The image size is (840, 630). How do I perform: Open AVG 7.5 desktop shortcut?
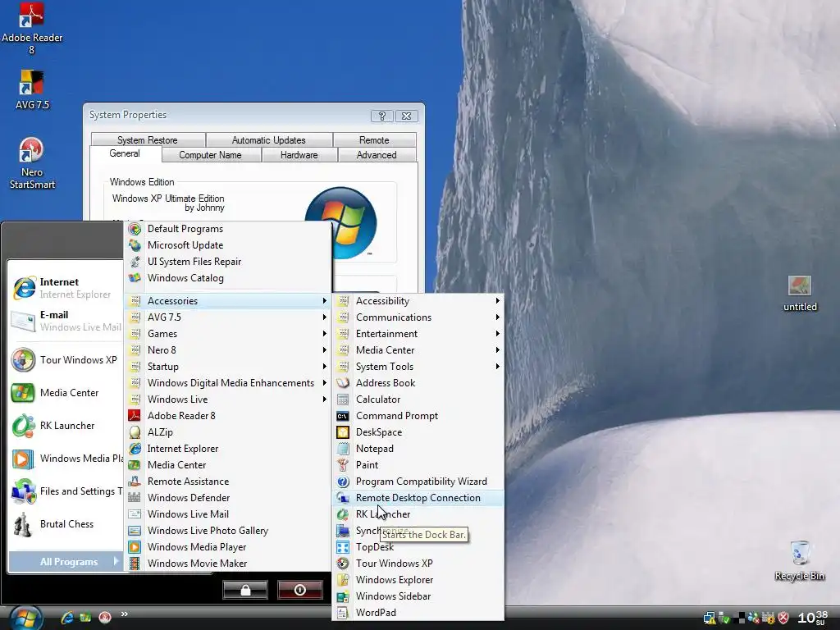pos(32,89)
